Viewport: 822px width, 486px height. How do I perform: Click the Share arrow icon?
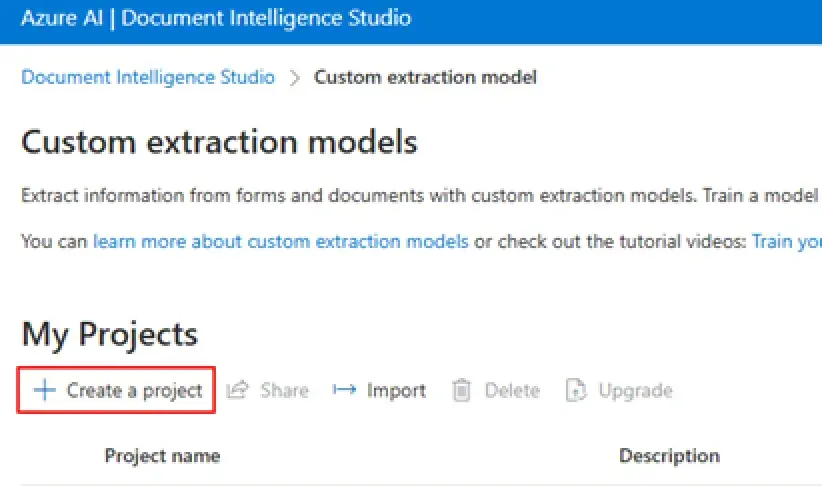point(237,390)
